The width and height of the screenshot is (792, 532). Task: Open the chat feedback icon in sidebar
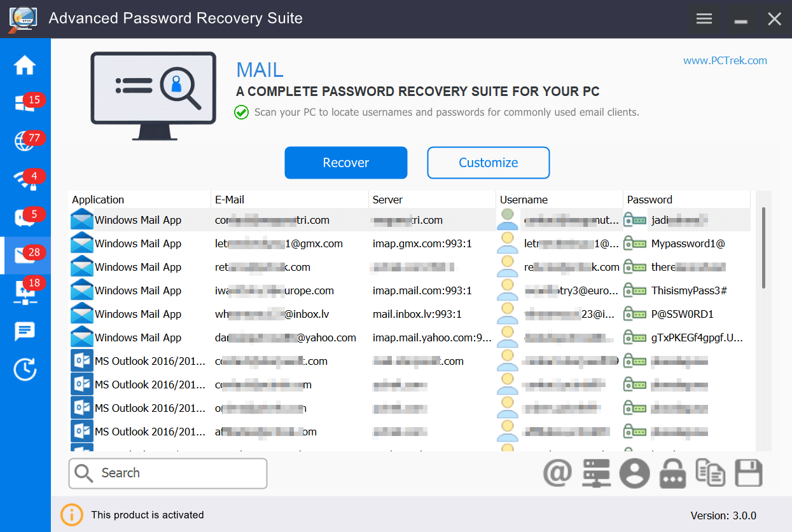click(25, 331)
